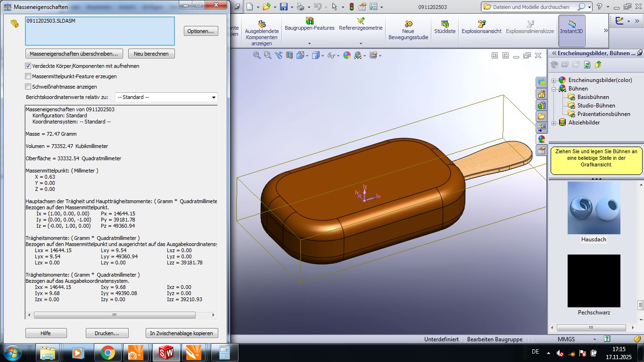This screenshot has height=362, width=644.
Task: Open the Custom Properties tab in task pane
Action: tap(541, 150)
